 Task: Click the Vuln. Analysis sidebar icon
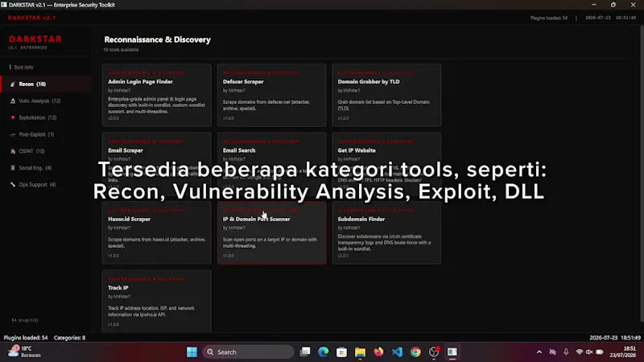click(x=13, y=101)
